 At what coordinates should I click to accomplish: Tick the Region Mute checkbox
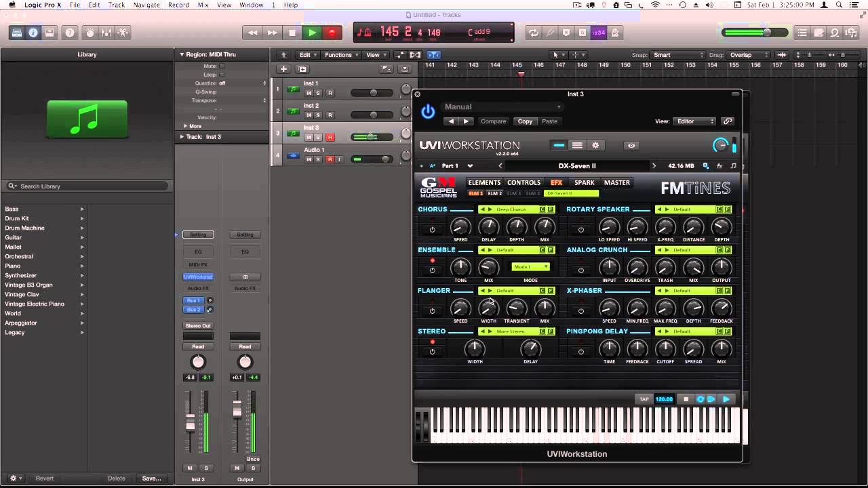222,66
